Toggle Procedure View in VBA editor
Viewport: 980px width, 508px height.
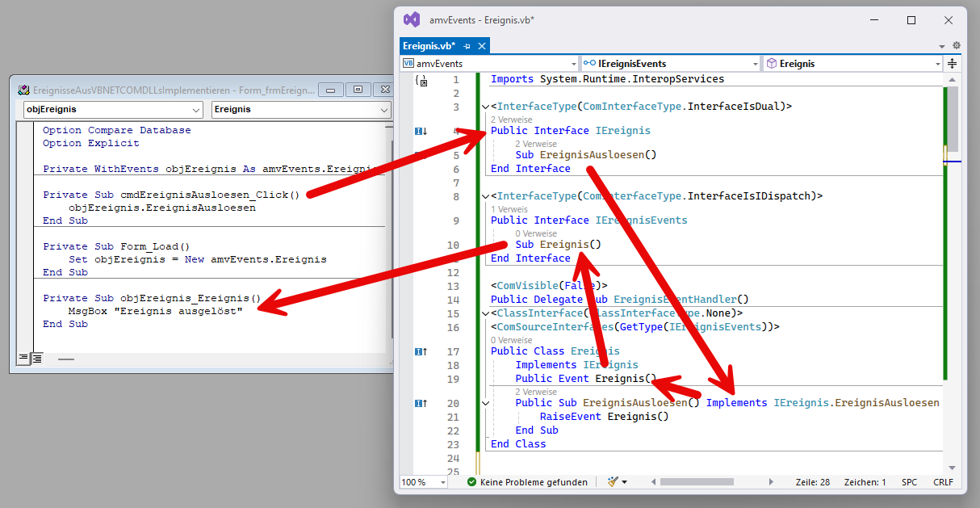(x=23, y=358)
